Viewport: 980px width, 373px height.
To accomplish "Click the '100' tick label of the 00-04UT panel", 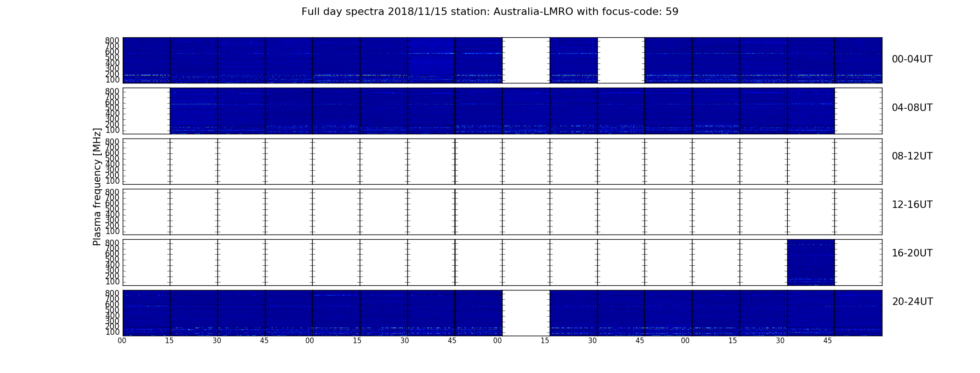I will click(x=112, y=80).
